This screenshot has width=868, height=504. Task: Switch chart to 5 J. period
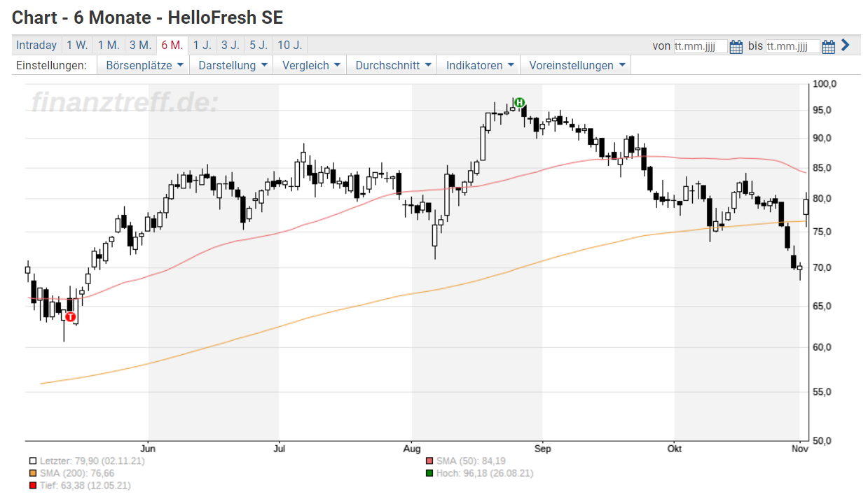258,45
